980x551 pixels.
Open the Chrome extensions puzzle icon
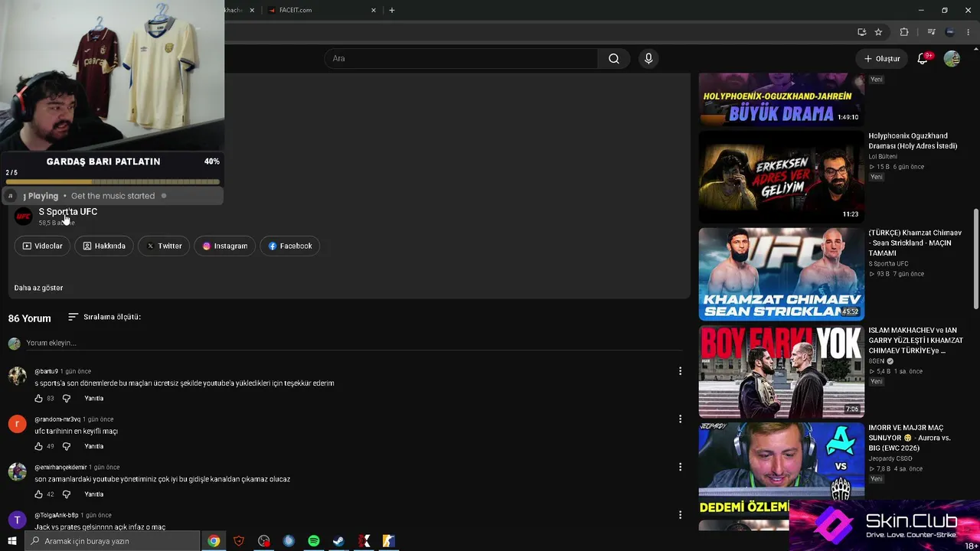[x=904, y=32]
